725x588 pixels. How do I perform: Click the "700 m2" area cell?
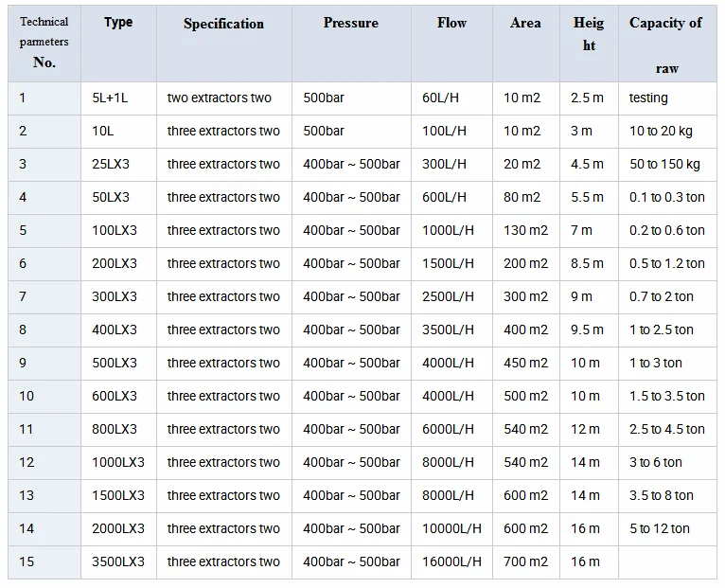(x=525, y=561)
